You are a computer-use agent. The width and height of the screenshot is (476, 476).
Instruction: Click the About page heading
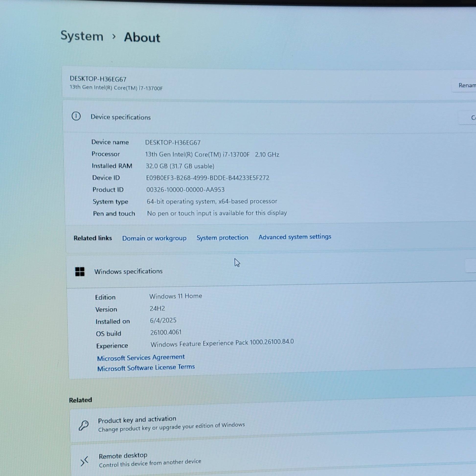tap(142, 37)
